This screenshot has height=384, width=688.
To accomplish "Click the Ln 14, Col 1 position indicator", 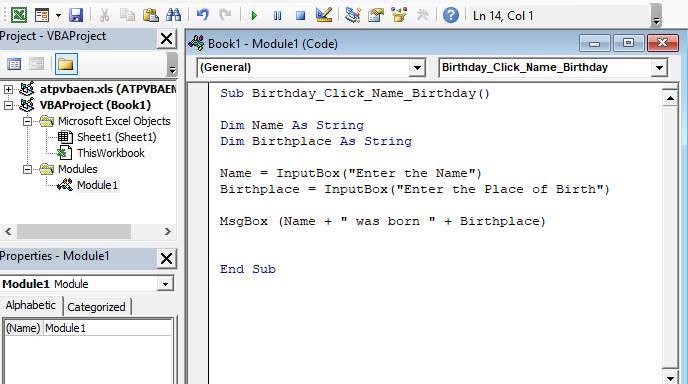I will [x=503, y=16].
